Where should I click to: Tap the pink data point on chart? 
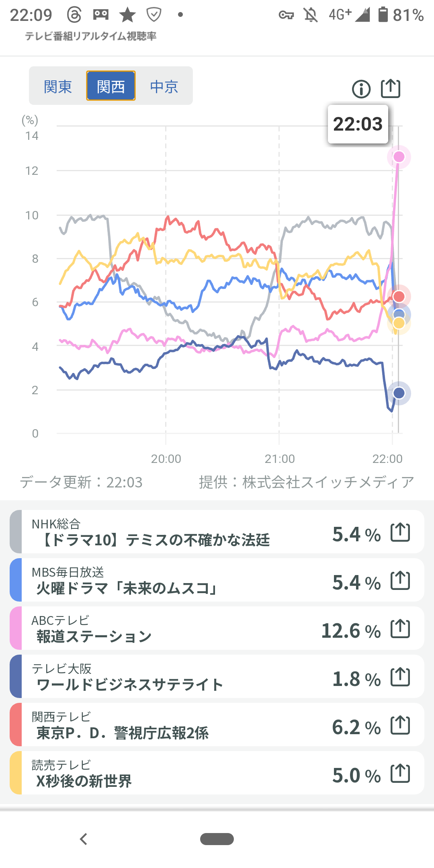pyautogui.click(x=399, y=157)
